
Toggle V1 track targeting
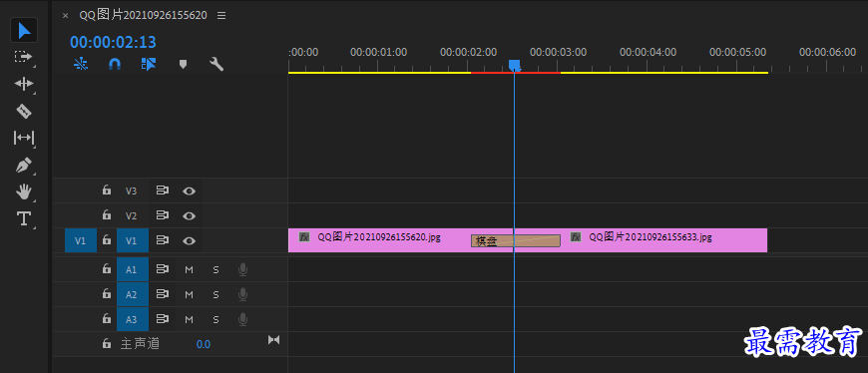tap(133, 240)
